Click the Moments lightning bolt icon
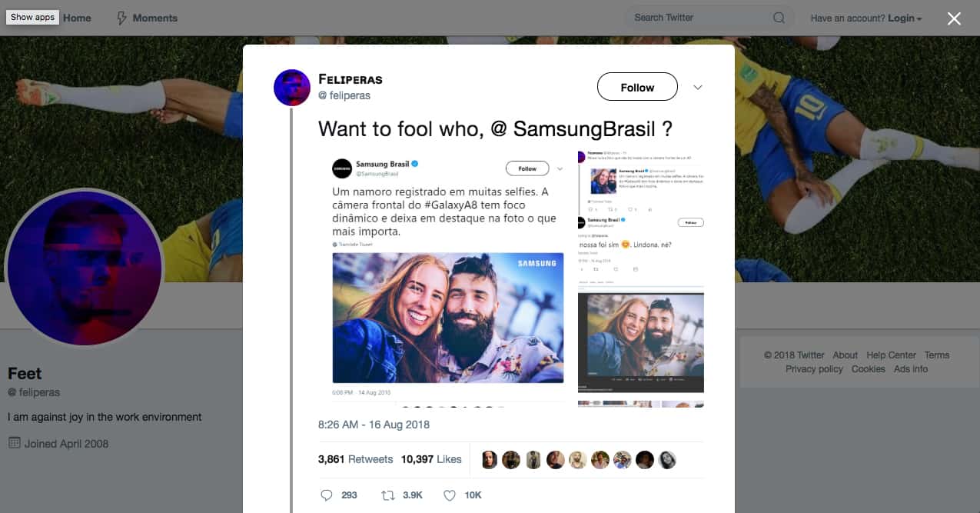 [121, 18]
